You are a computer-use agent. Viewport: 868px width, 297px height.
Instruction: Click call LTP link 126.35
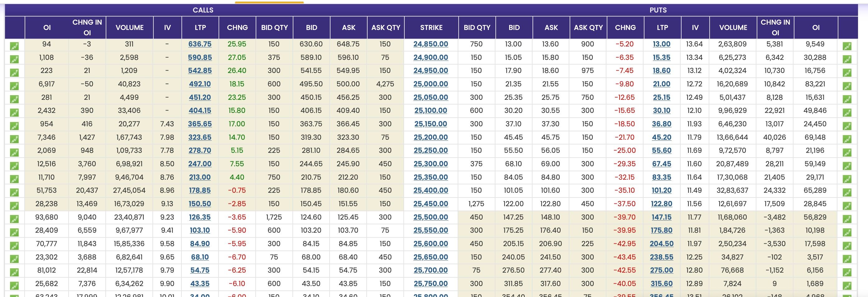tap(200, 217)
